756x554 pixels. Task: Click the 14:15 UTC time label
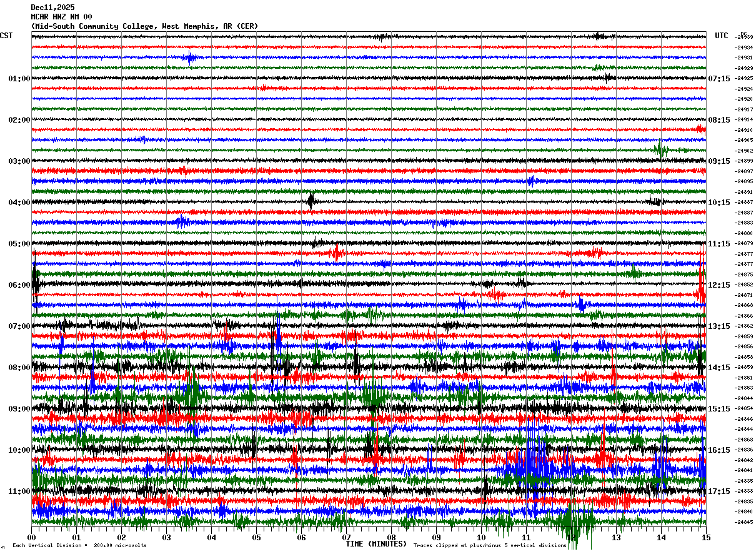719,368
